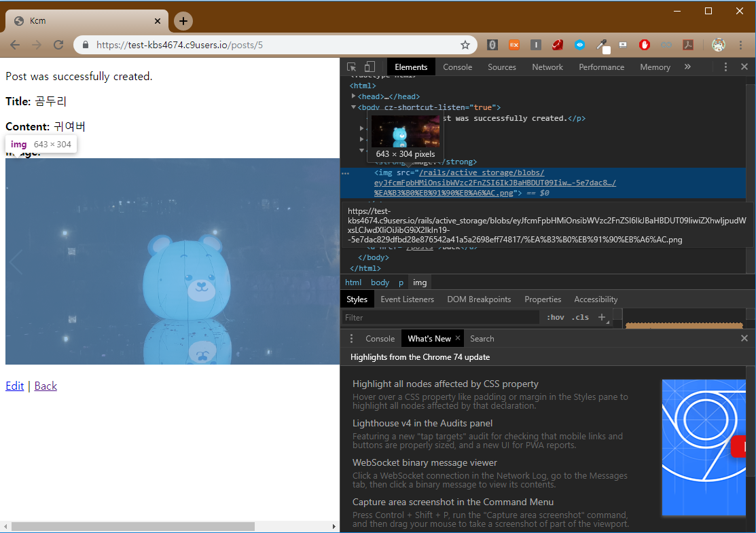Screen dimensions: 756x533
Task: Open drawer more-options menu
Action: (351, 339)
